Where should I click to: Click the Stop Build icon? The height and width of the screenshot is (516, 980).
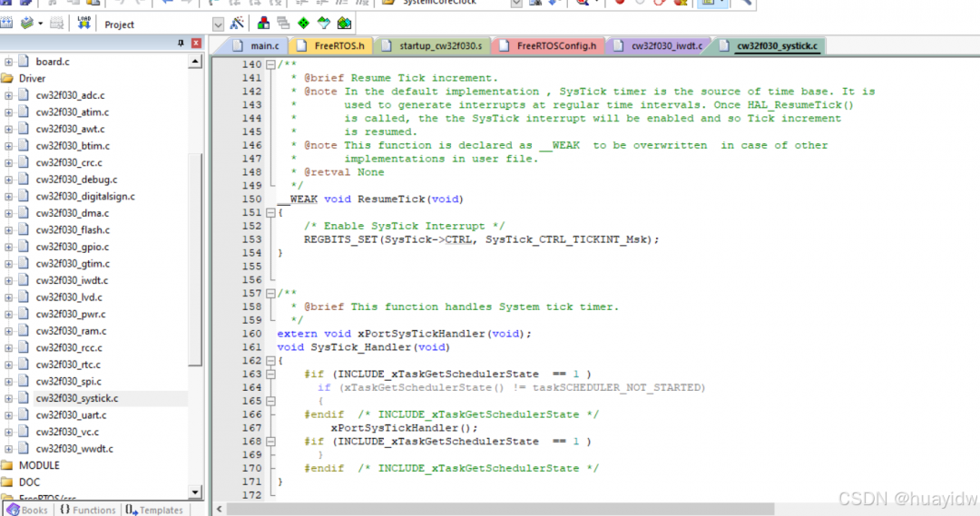coord(57,23)
